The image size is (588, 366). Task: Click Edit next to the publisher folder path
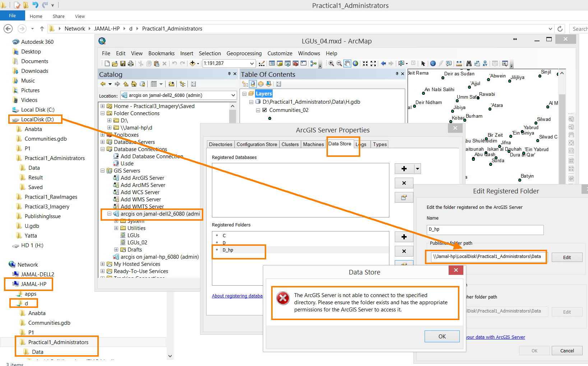pos(567,257)
